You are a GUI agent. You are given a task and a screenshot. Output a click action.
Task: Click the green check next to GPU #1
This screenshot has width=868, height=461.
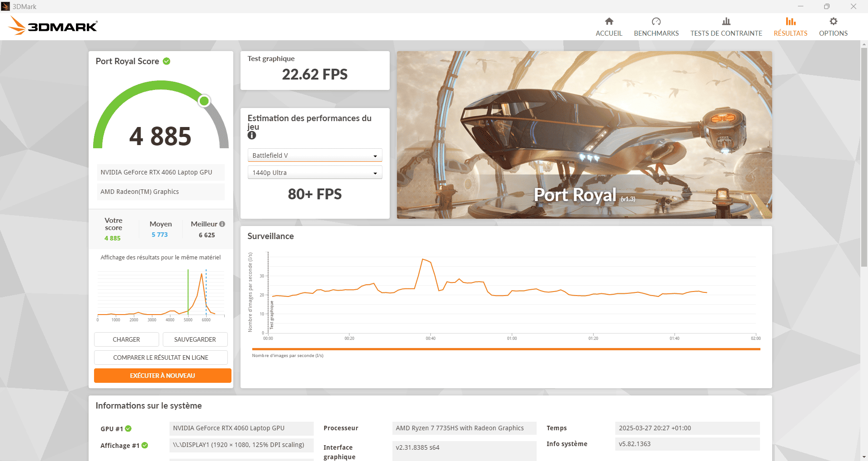coord(128,428)
